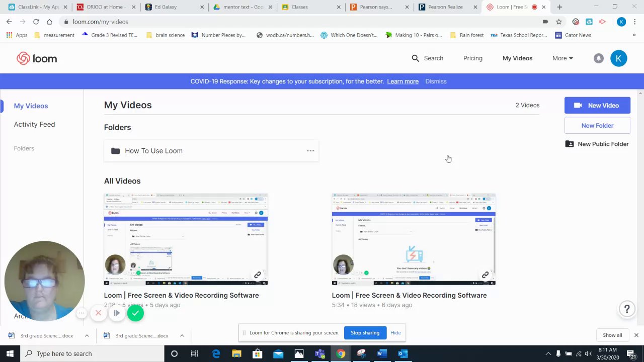Select My Videos in the top navigation
644x362 pixels.
pos(517,58)
